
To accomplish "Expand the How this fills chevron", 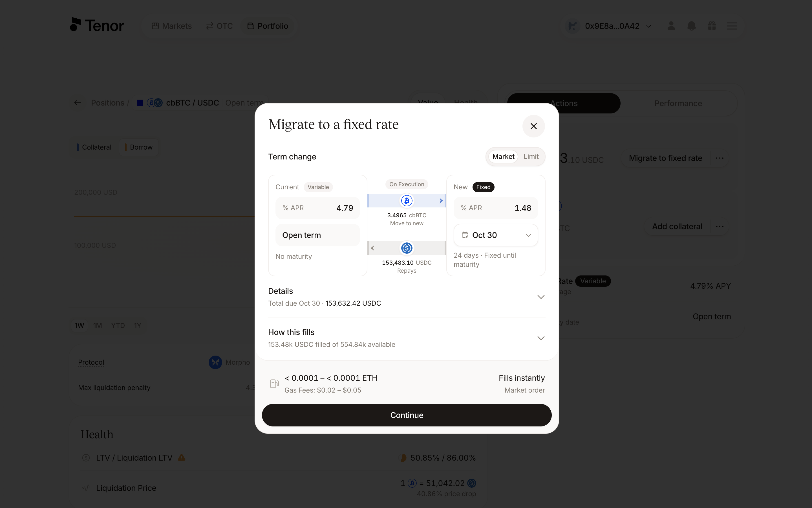I will click(540, 338).
